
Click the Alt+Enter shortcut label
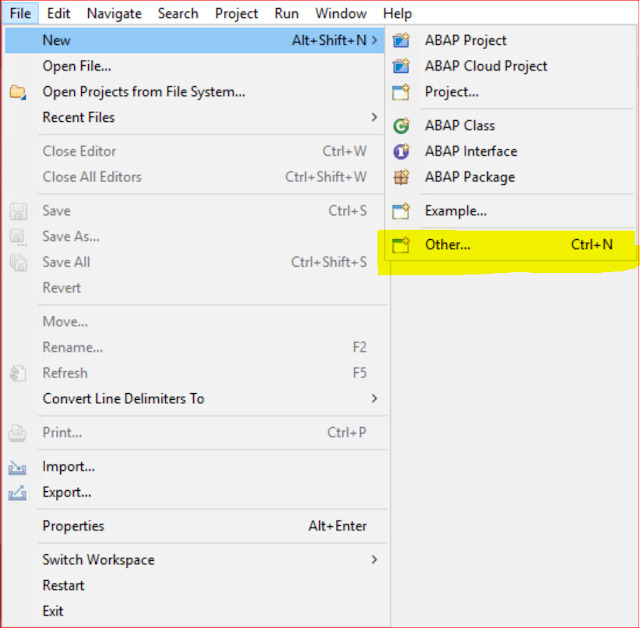[338, 526]
